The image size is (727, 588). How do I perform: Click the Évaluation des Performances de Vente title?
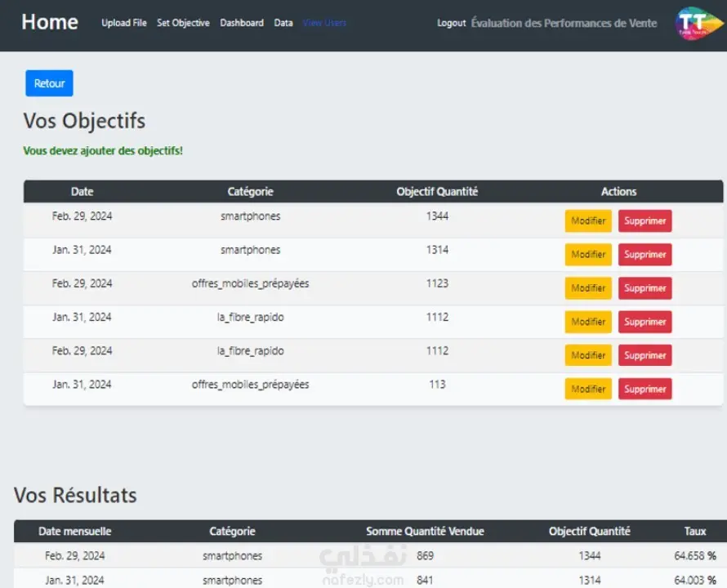564,23
